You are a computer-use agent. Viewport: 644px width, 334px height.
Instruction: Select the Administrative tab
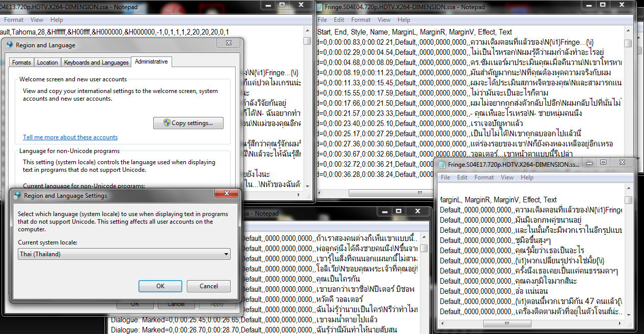(x=152, y=62)
